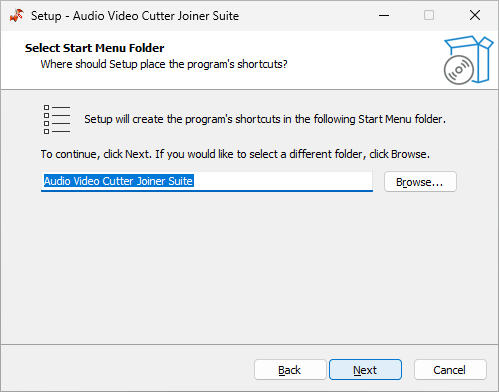
Task: Click the Next button
Action: point(365,370)
